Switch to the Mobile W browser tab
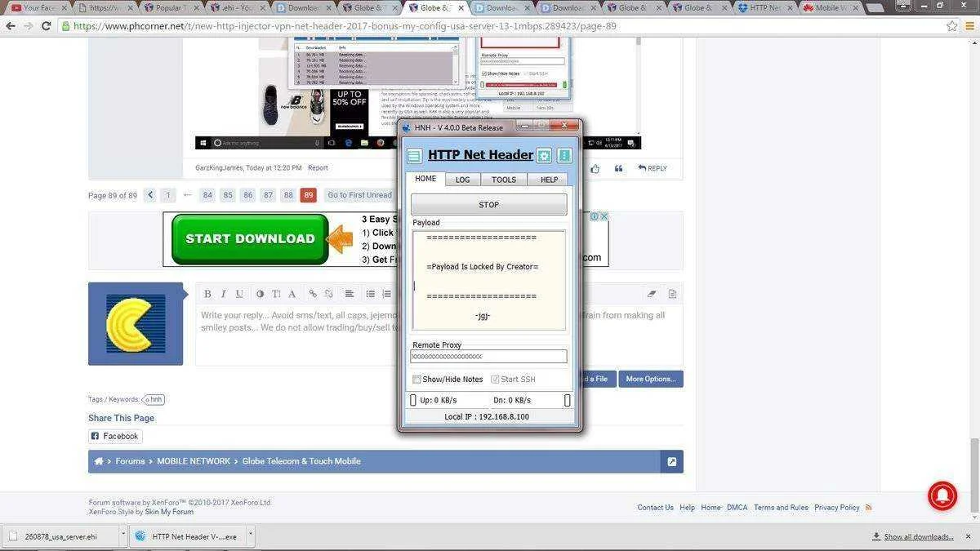The height and width of the screenshot is (551, 980). [831, 7]
